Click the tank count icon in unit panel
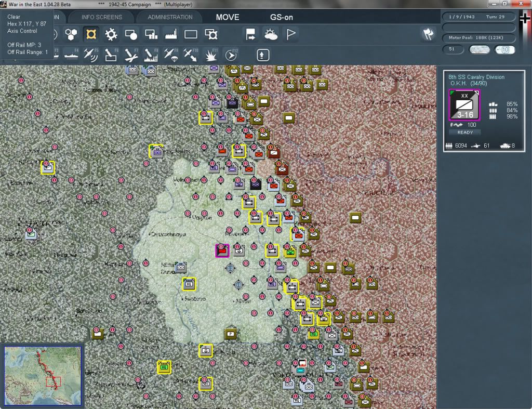Viewport: 532px width, 409px height. click(505, 146)
